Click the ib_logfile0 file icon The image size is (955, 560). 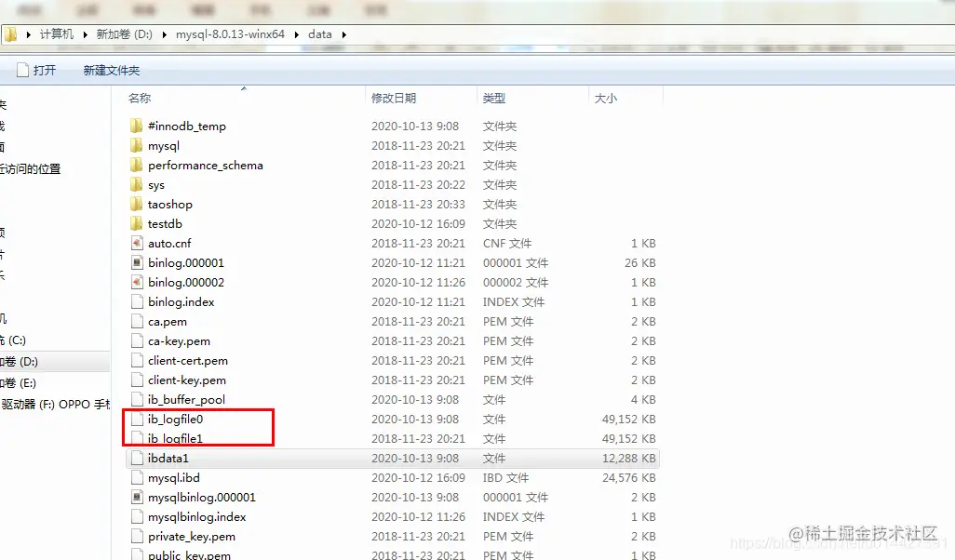[x=137, y=419]
